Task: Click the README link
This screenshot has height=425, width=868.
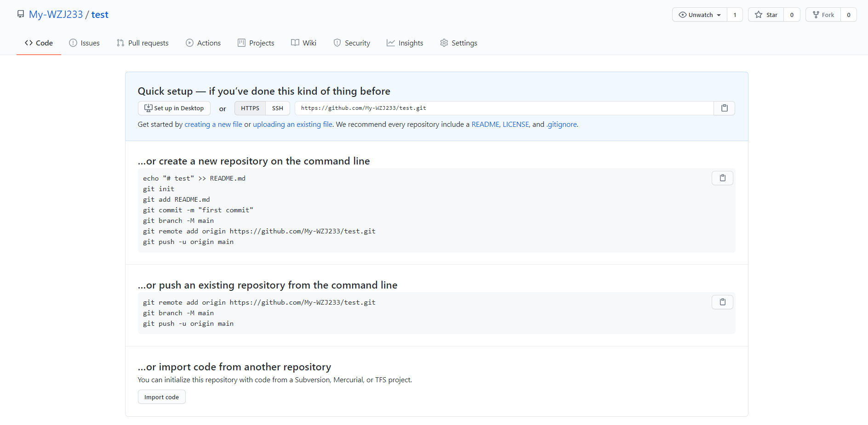Action: click(x=485, y=124)
